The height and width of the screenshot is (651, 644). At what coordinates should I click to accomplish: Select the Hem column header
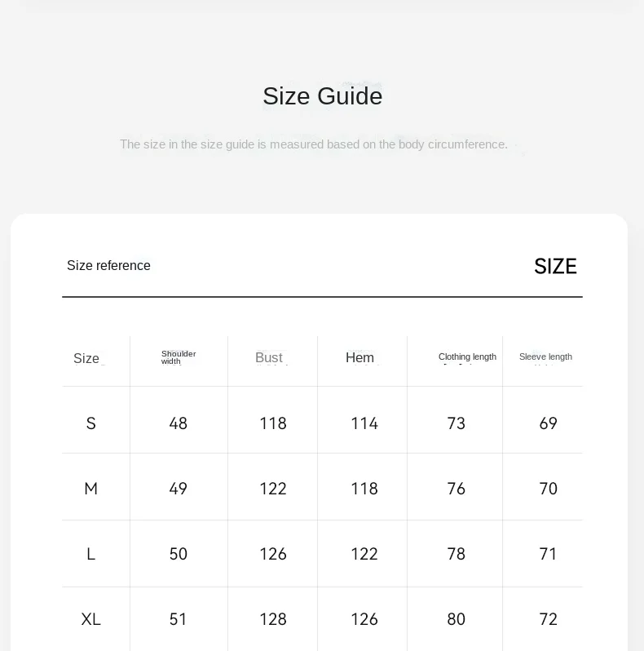click(x=359, y=358)
